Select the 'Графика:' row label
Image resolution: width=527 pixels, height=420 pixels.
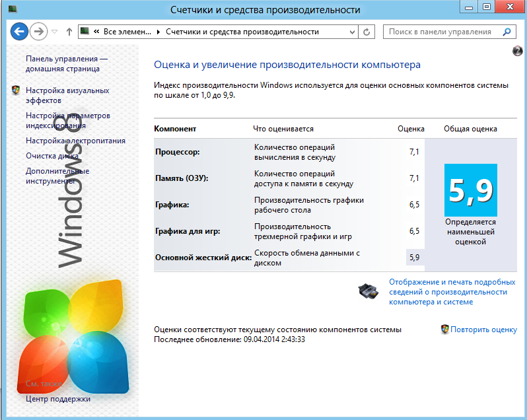tap(172, 205)
